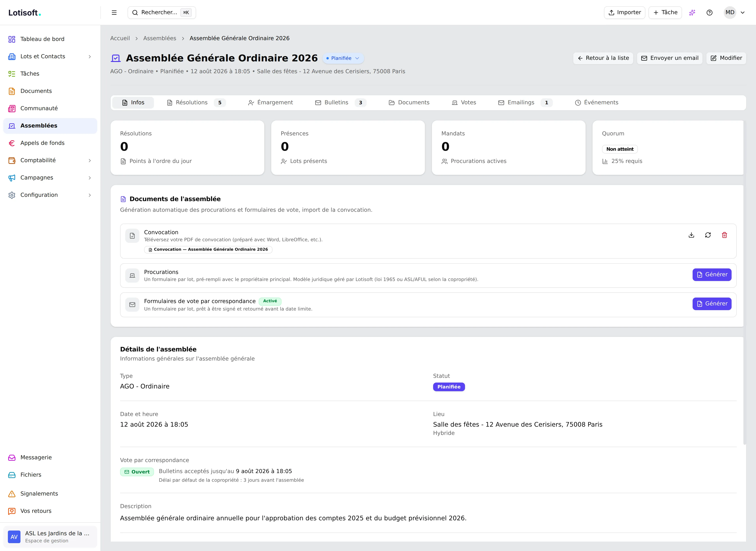Click the Planifiée badge under Statut
The image size is (756, 551).
(449, 387)
